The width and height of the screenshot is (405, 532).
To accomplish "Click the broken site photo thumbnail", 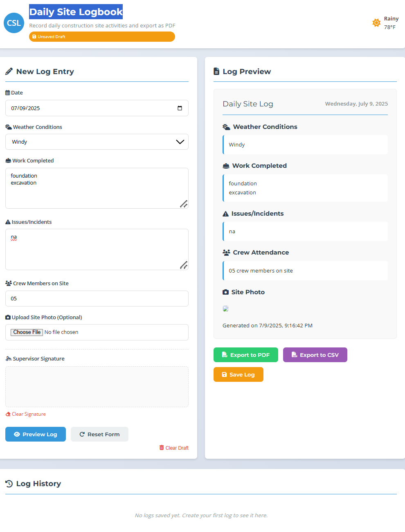I will 225,309.
